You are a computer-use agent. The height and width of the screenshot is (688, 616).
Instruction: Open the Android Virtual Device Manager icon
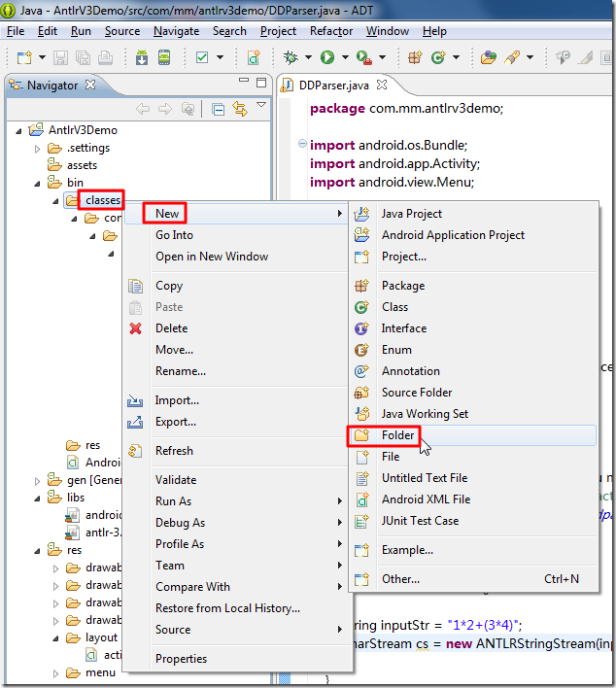(164, 57)
